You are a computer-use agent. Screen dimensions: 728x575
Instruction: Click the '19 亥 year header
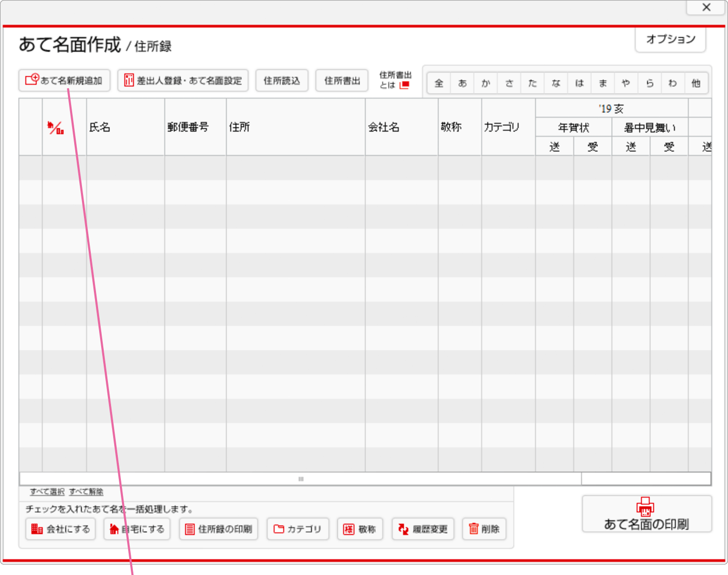(612, 108)
